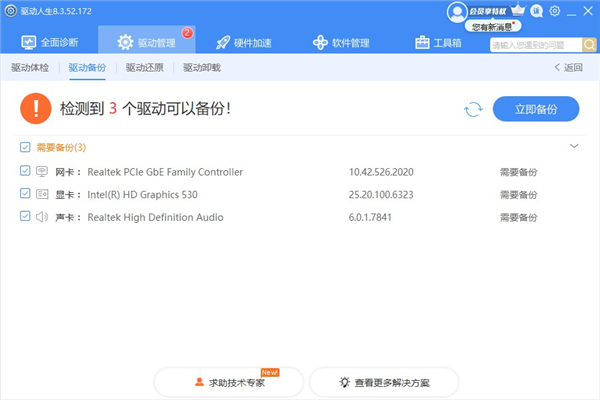Open the 工具箱 tab
Viewport: 600px width, 400px height.
(x=438, y=42)
